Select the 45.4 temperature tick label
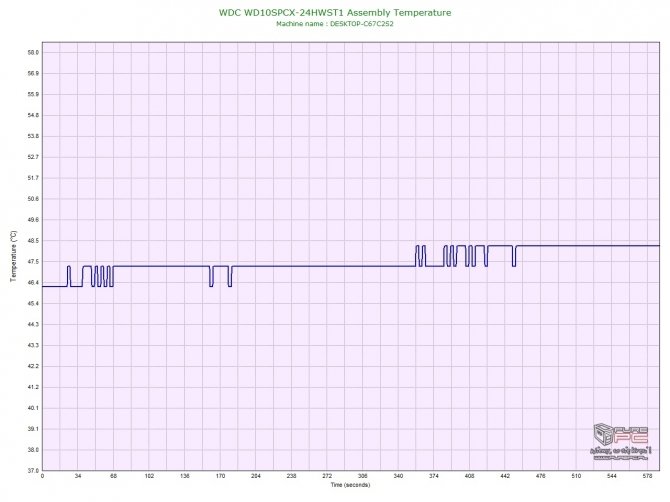670x502 pixels. tap(33, 303)
